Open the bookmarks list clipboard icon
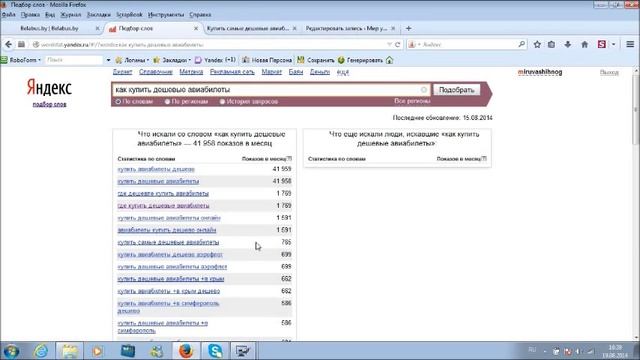This screenshot has height=360, width=640. 551,44
